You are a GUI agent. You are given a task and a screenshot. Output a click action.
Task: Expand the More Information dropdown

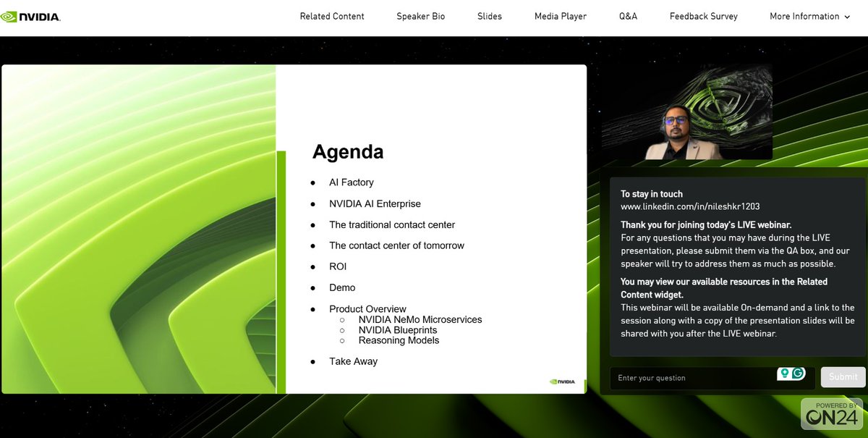click(810, 16)
